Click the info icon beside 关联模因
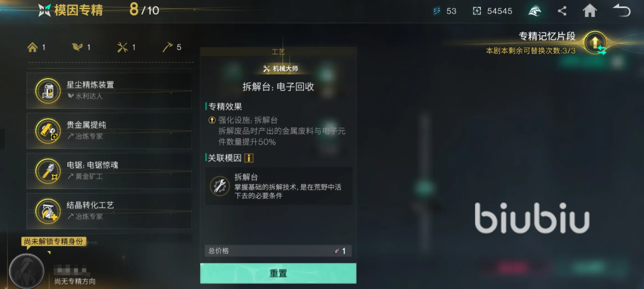The height and width of the screenshot is (289, 644). point(249,158)
